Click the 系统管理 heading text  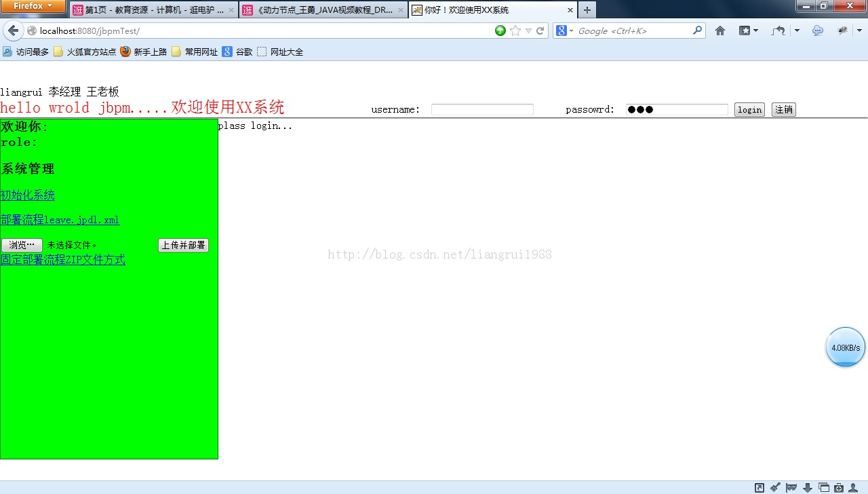pos(28,169)
